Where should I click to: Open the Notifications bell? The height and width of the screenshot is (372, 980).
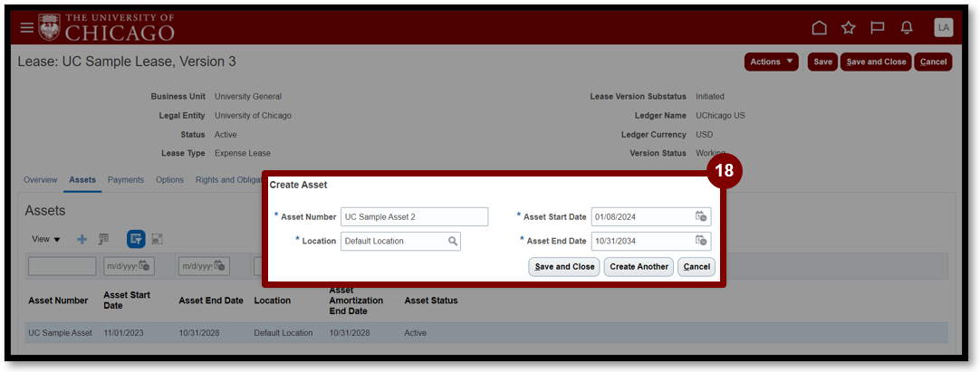point(907,27)
